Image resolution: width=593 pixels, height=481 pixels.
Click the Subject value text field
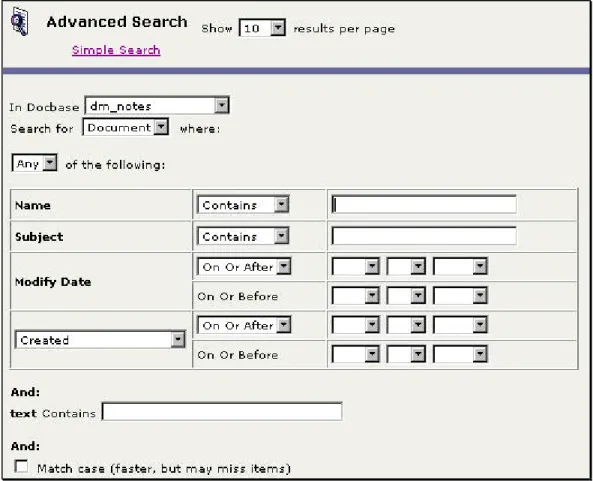pyautogui.click(x=424, y=236)
